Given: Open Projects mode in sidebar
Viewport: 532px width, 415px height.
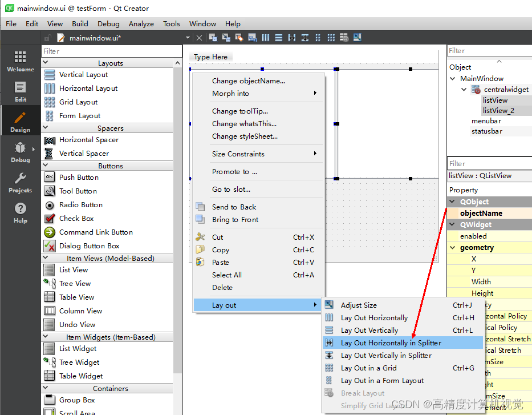Looking at the screenshot, I should 21,183.
